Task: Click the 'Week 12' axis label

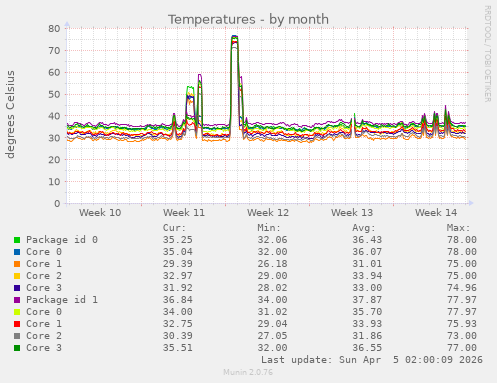Action: tap(268, 213)
